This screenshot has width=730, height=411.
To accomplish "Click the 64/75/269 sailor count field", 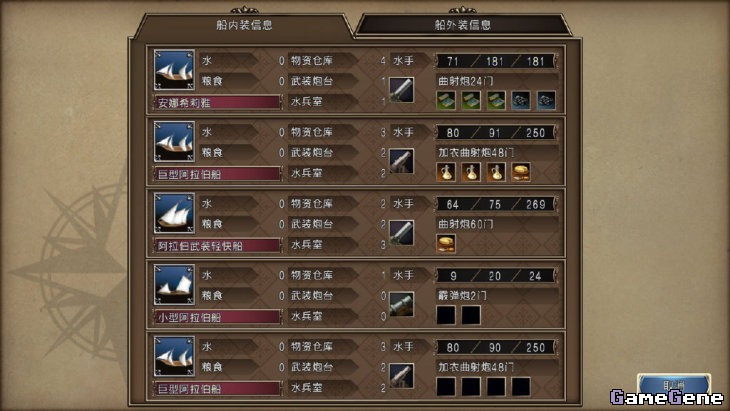I will pyautogui.click(x=496, y=204).
